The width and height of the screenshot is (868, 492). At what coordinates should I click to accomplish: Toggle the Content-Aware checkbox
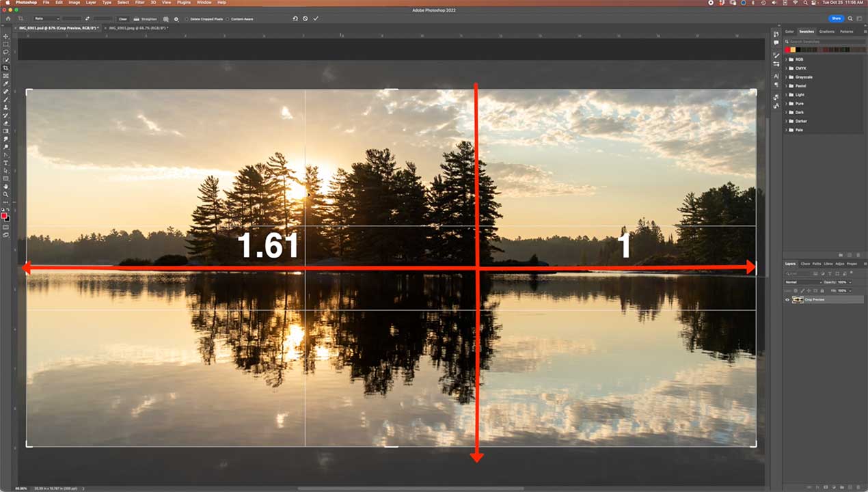pyautogui.click(x=228, y=19)
